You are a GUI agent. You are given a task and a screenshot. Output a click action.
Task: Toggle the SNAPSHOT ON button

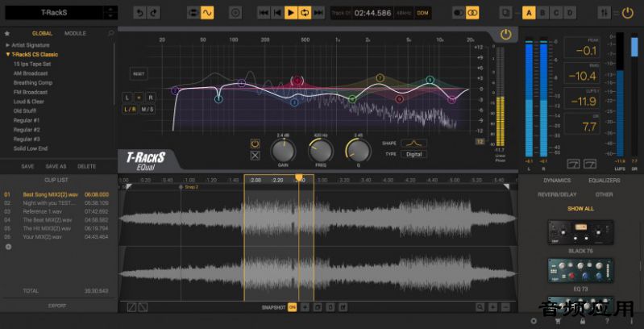pos(292,306)
